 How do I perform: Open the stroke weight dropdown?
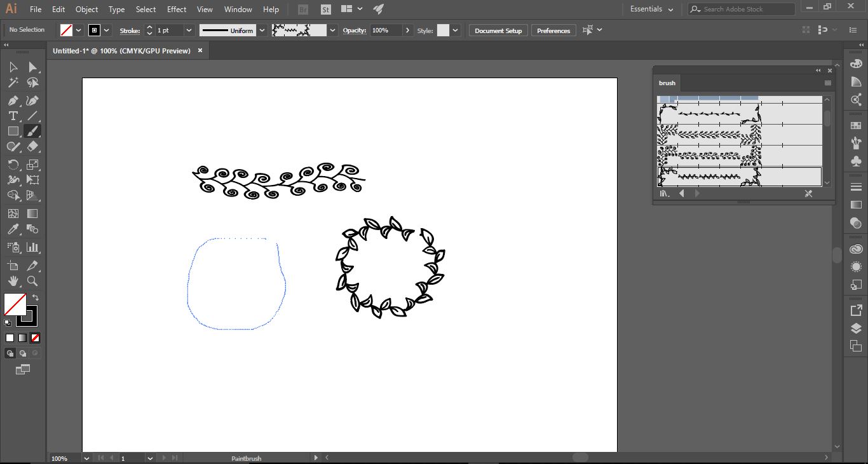coord(189,31)
